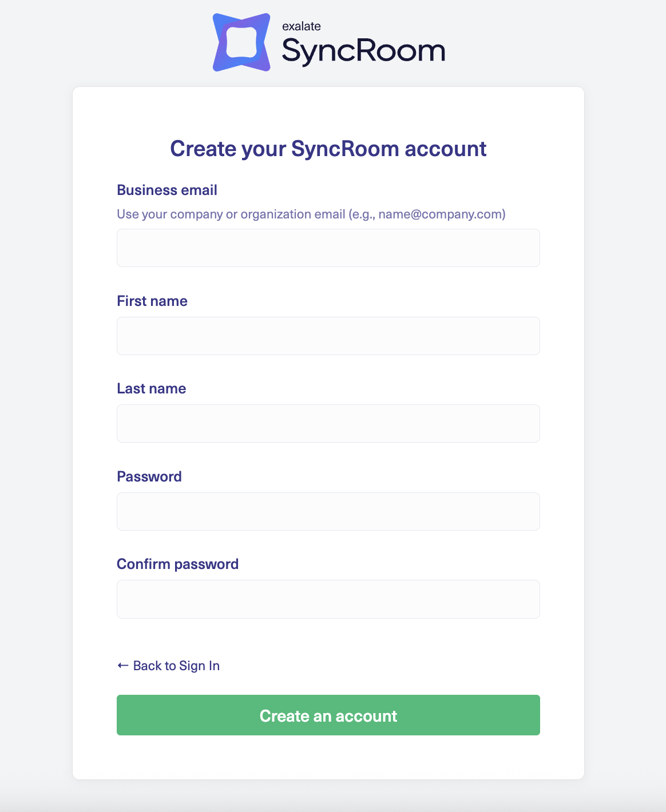Click the Password label above its field
666x812 pixels.
[x=149, y=477]
